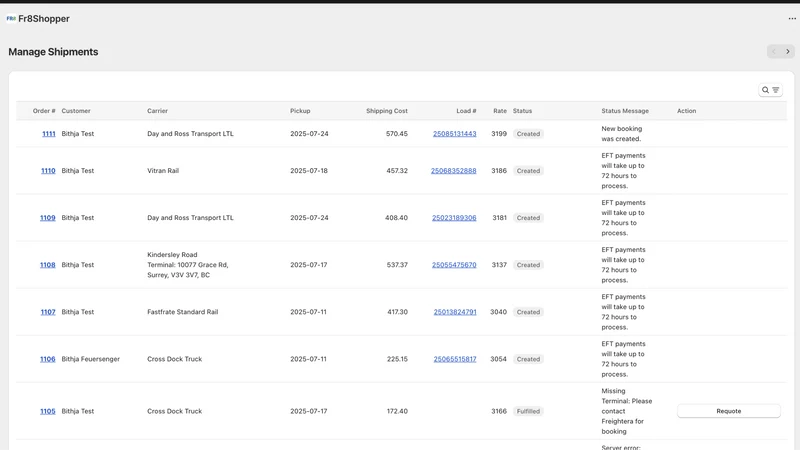Click the Status column header
800x450 pixels.
pyautogui.click(x=522, y=111)
